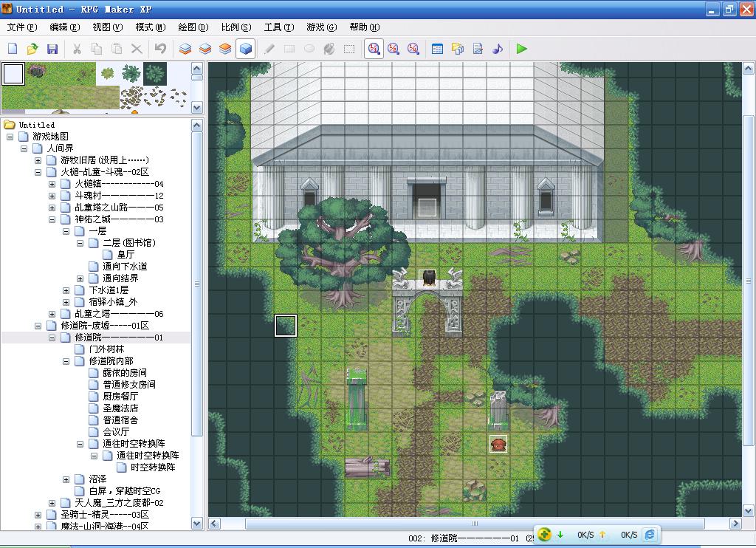Select the Ellipse drawing tool
The width and height of the screenshot is (756, 548).
pyautogui.click(x=309, y=49)
